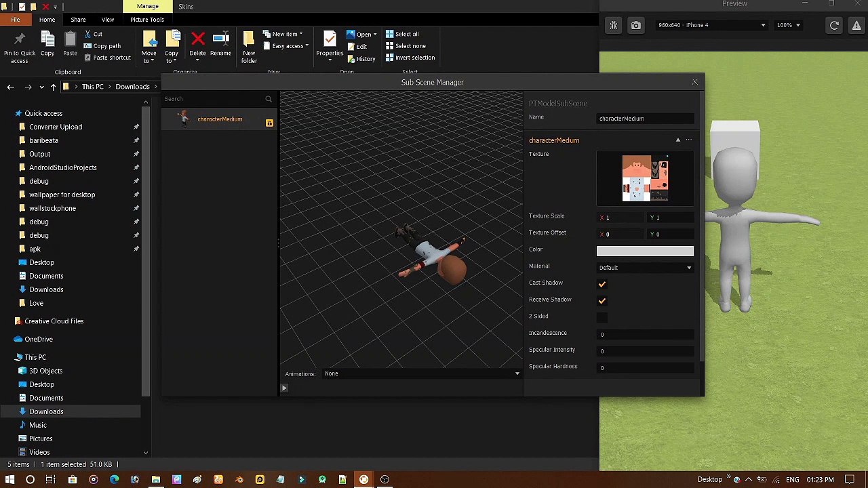Image resolution: width=868 pixels, height=488 pixels.
Task: Click Copy path in Explorer ribbon
Action: coord(102,46)
